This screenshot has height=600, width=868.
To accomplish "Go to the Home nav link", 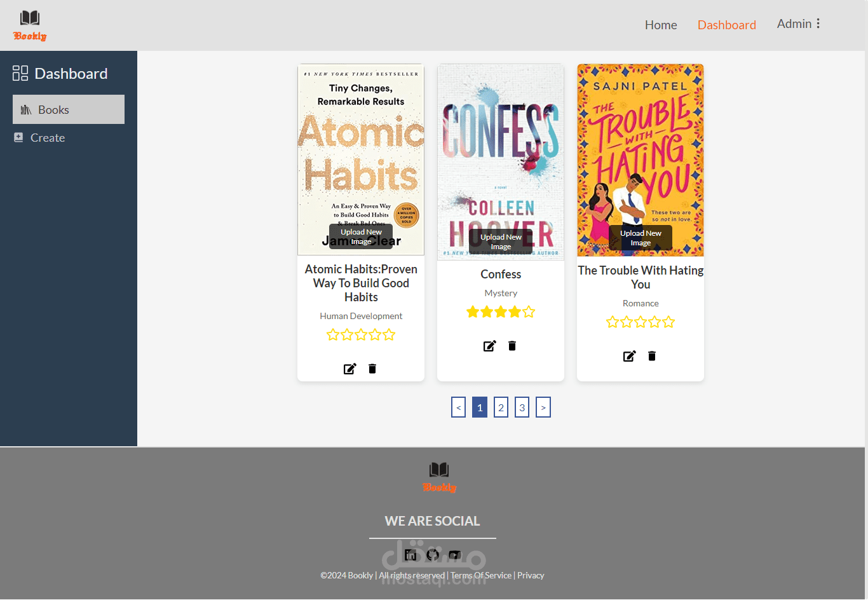I will (661, 25).
